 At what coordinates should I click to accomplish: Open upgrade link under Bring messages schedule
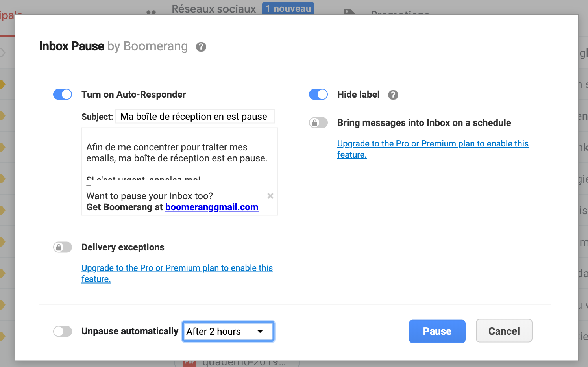point(433,149)
